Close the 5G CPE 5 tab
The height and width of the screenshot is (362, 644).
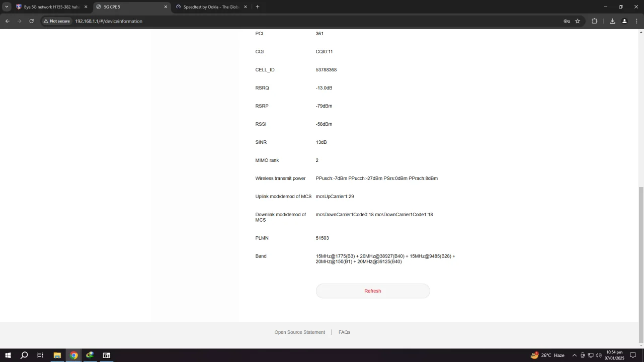click(166, 7)
